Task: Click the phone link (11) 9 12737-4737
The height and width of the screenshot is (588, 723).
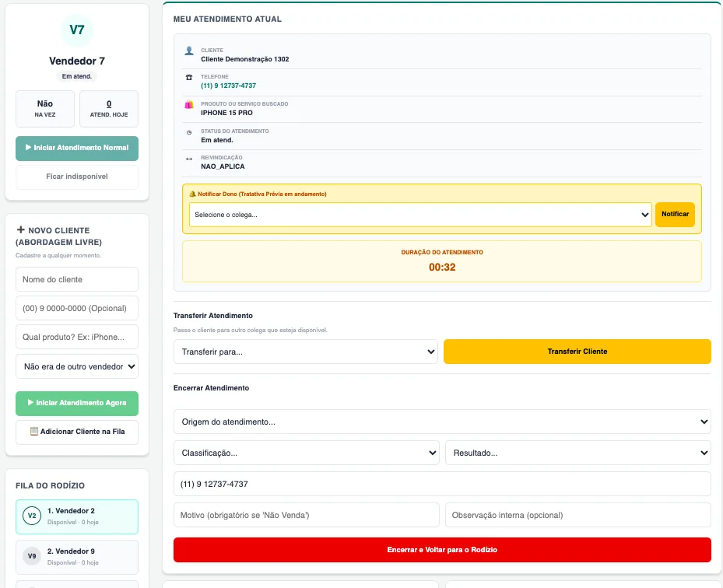Action: 228,86
